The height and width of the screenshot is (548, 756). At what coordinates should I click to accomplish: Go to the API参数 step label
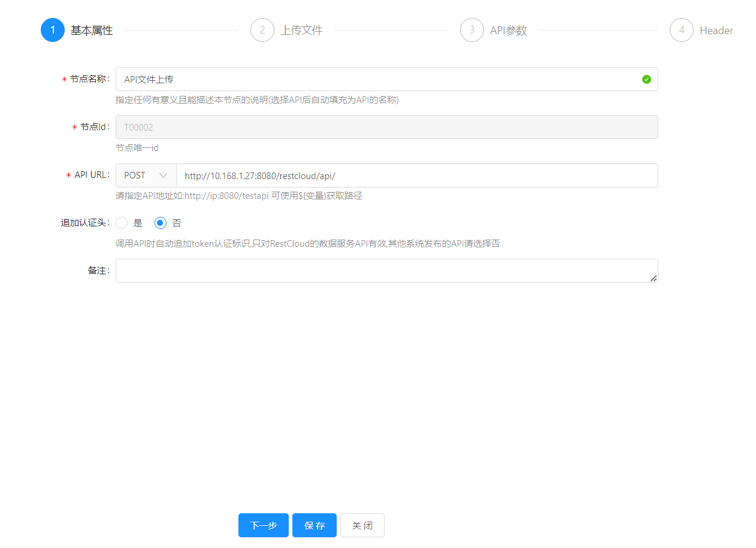coord(509,31)
